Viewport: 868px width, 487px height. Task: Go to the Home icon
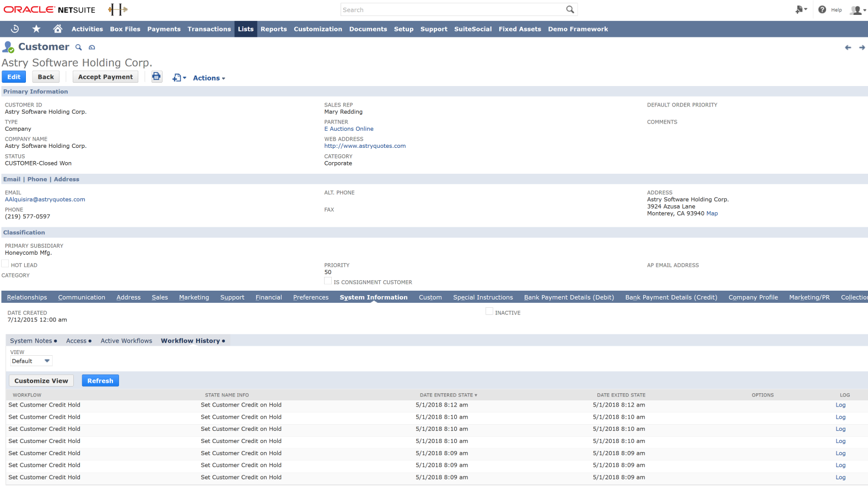click(57, 29)
